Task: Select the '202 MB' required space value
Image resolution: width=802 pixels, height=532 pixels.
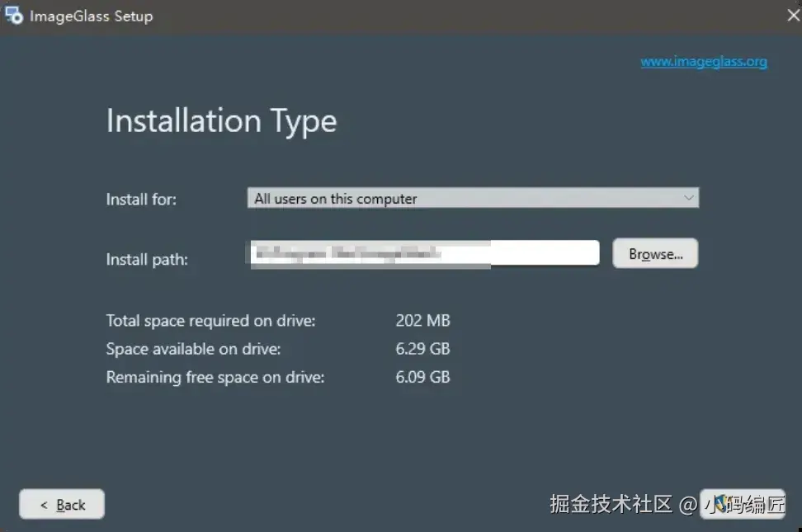Action: (x=422, y=321)
